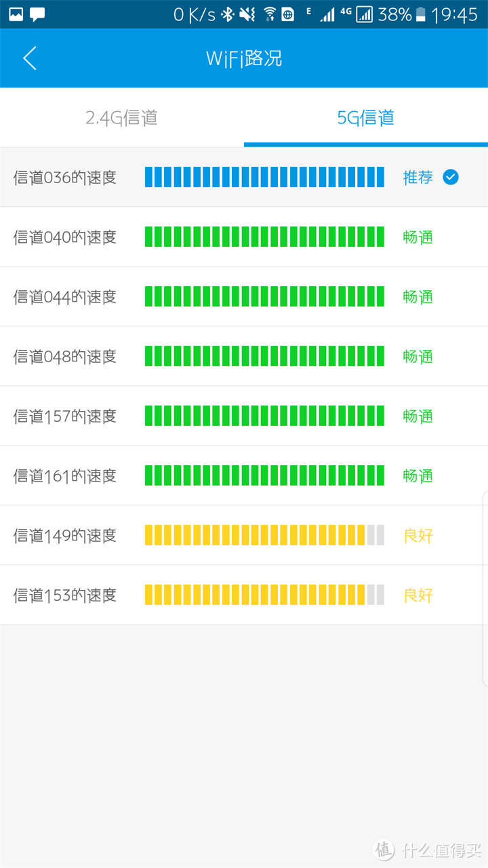This screenshot has width=488, height=868.
Task: Tap the WiFi路况 page title
Action: (244, 58)
